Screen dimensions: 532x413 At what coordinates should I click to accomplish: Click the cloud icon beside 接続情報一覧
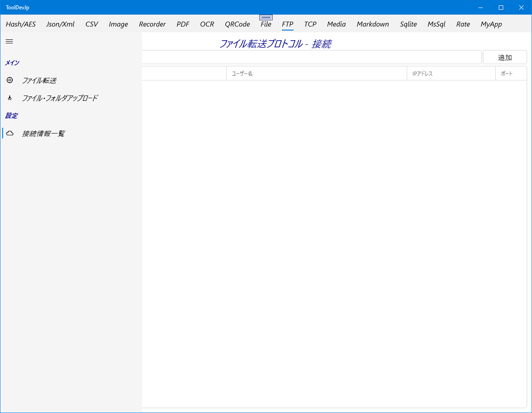[10, 133]
